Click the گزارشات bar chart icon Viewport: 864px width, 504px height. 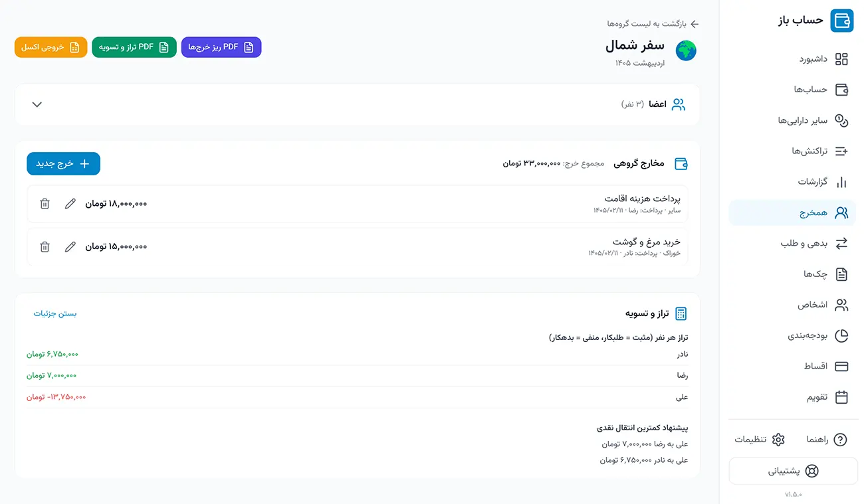[x=841, y=182]
